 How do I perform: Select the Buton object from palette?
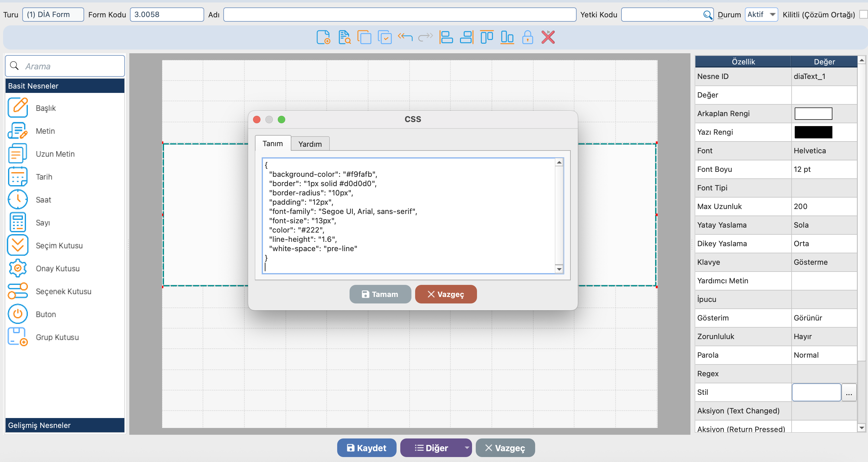click(46, 314)
